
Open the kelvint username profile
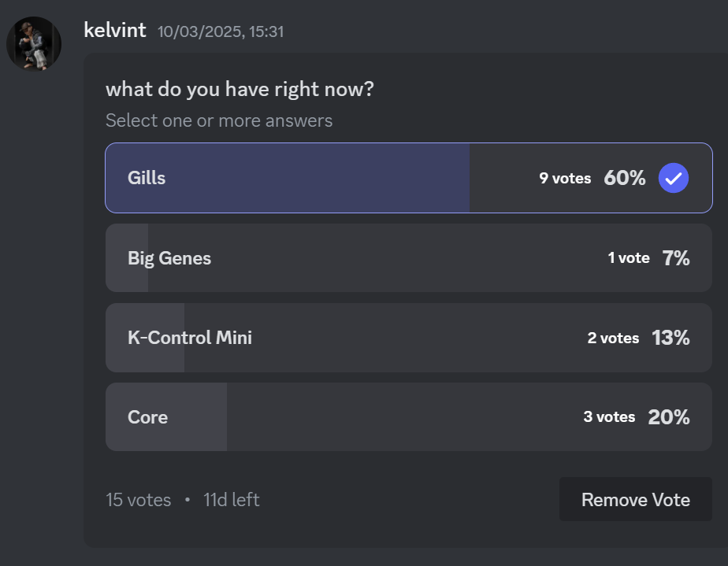coord(115,31)
